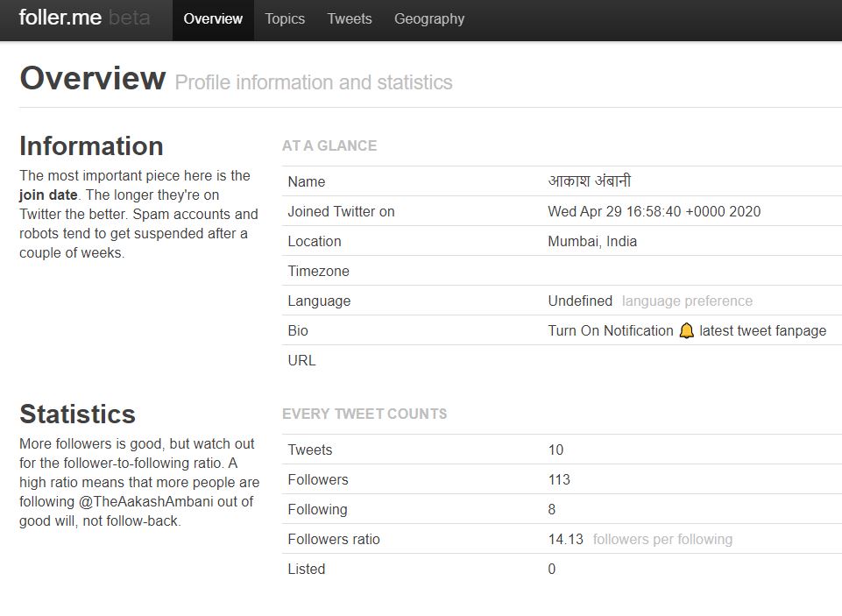Click the bold join date text

click(48, 195)
